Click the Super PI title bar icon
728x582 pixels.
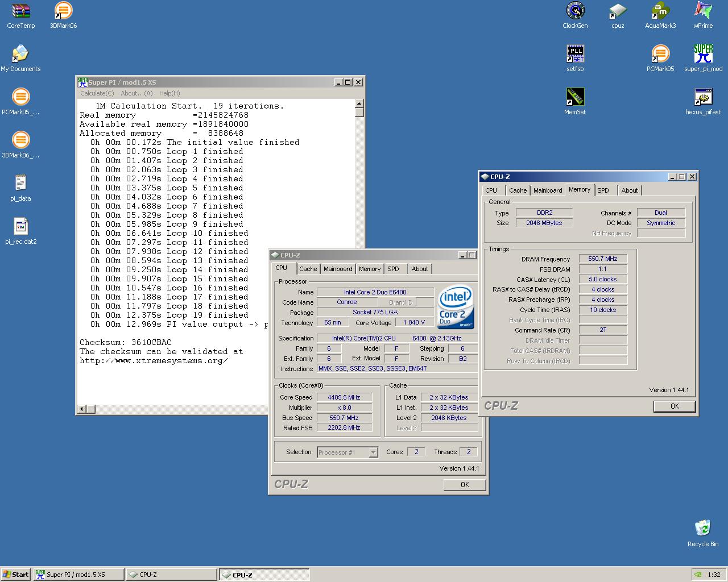point(83,82)
